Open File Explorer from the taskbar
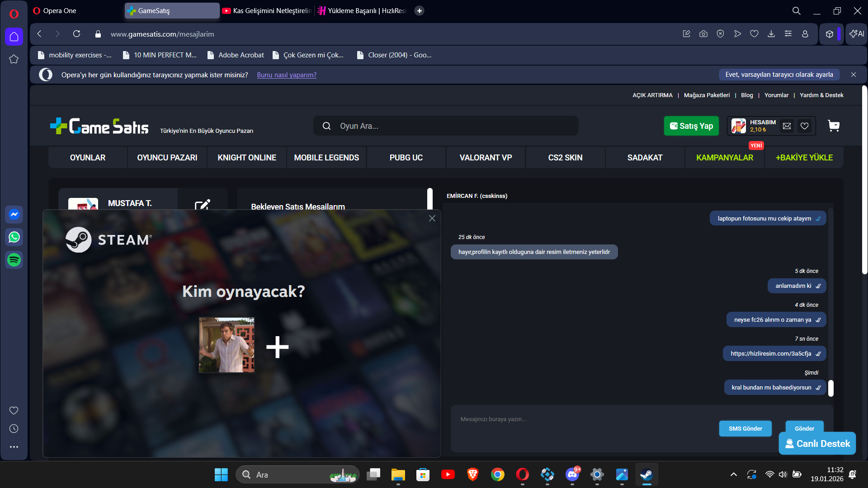This screenshot has width=868, height=488. tap(398, 474)
